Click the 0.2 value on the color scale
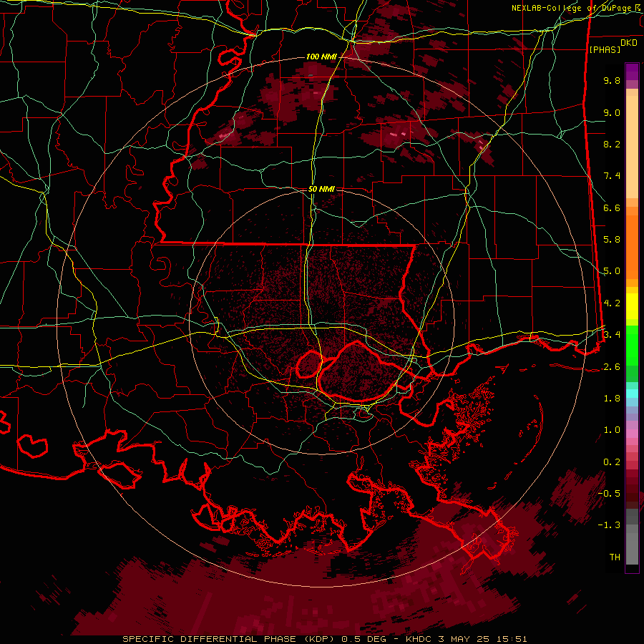This screenshot has height=644, width=644. pos(612,462)
